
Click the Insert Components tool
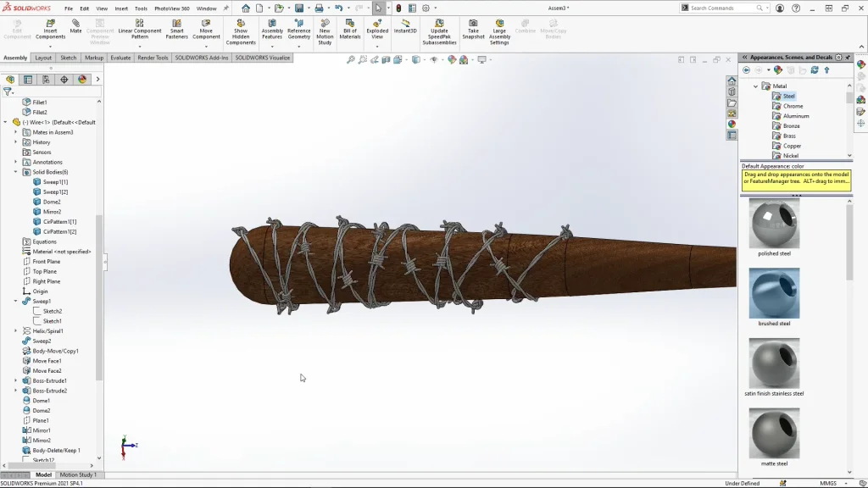50,29
